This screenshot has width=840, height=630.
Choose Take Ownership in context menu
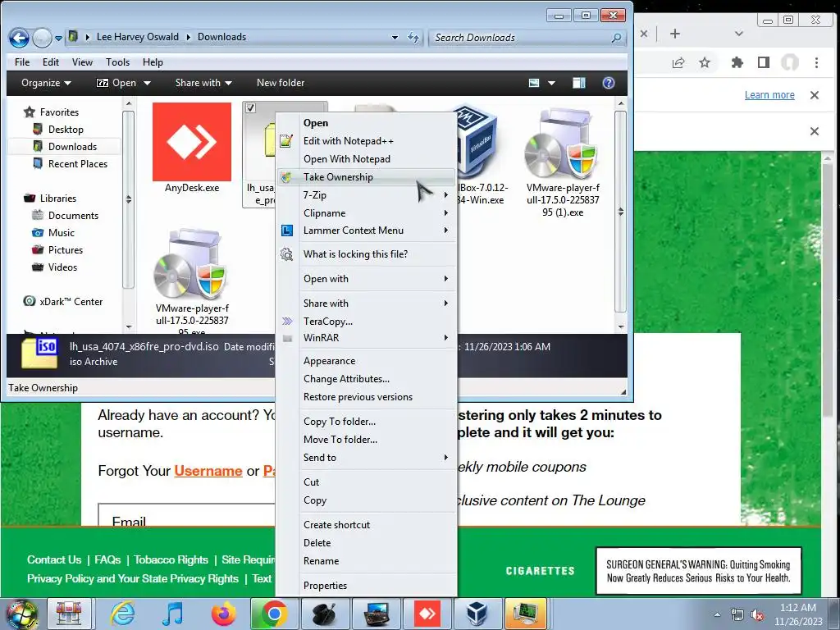[367, 177]
